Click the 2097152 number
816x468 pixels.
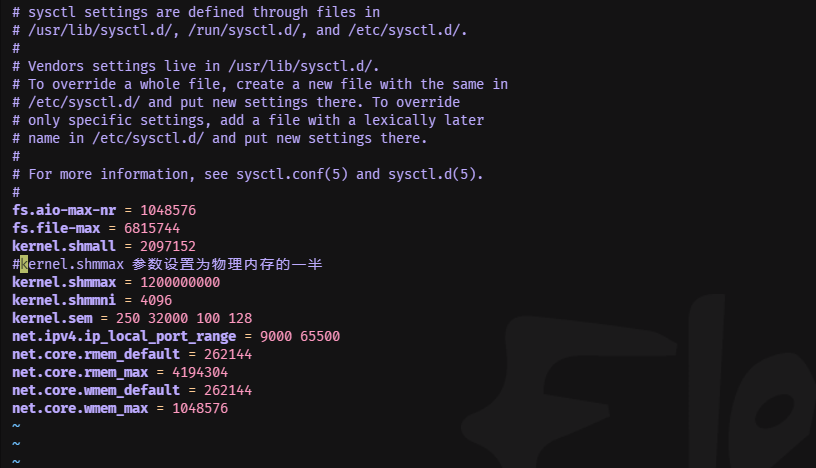click(x=168, y=246)
